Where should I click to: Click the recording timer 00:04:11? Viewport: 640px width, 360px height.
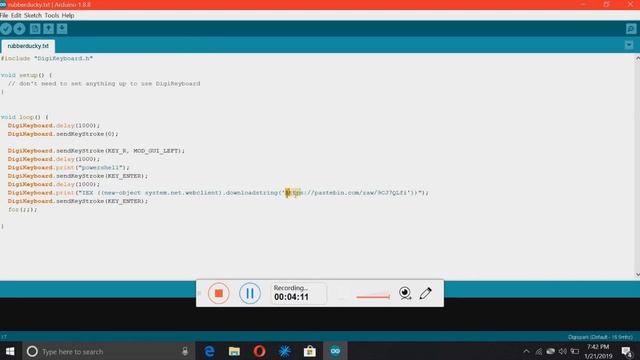pos(291,297)
